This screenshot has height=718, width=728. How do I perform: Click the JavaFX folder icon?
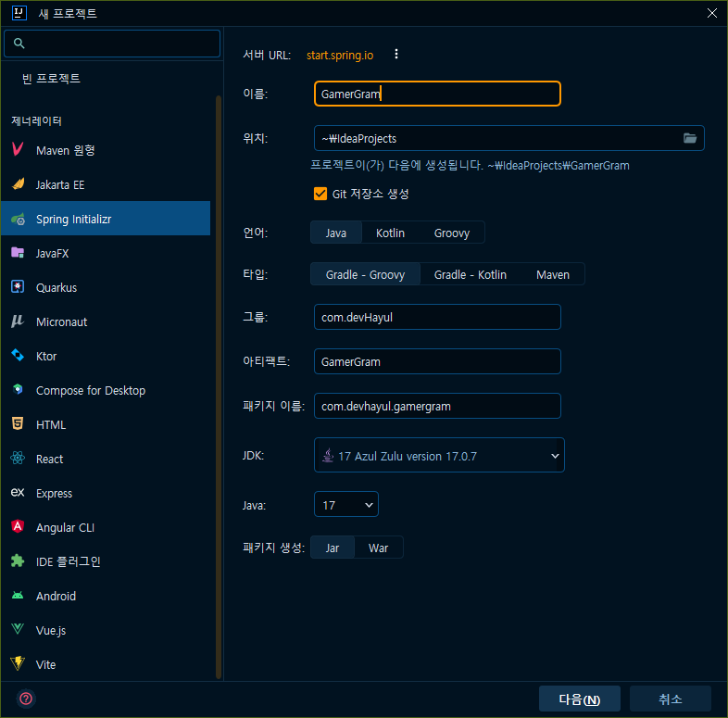click(18, 253)
